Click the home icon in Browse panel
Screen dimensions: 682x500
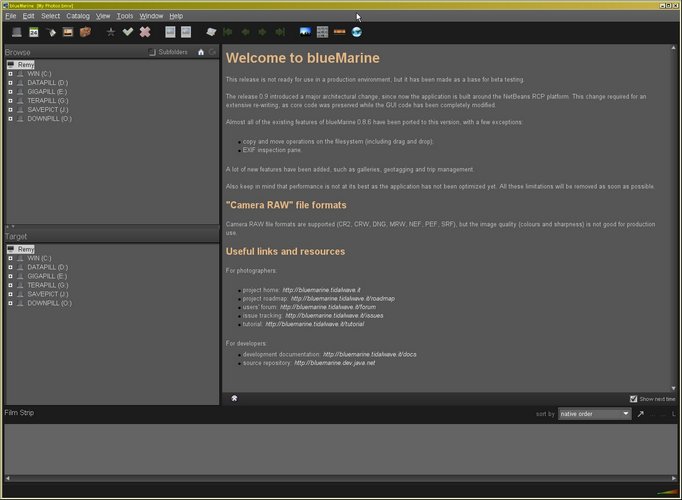tap(201, 51)
